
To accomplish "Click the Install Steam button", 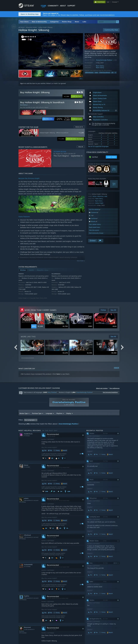I will 99,2.
